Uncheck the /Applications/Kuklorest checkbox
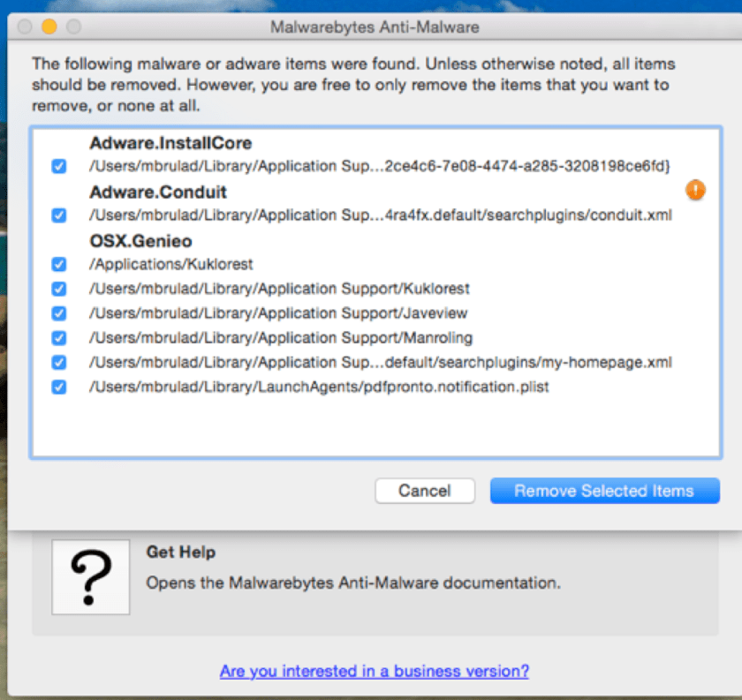 click(x=59, y=264)
